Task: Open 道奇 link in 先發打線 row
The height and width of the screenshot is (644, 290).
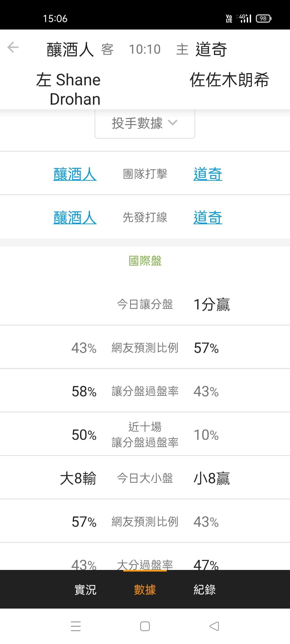Action: 208,217
